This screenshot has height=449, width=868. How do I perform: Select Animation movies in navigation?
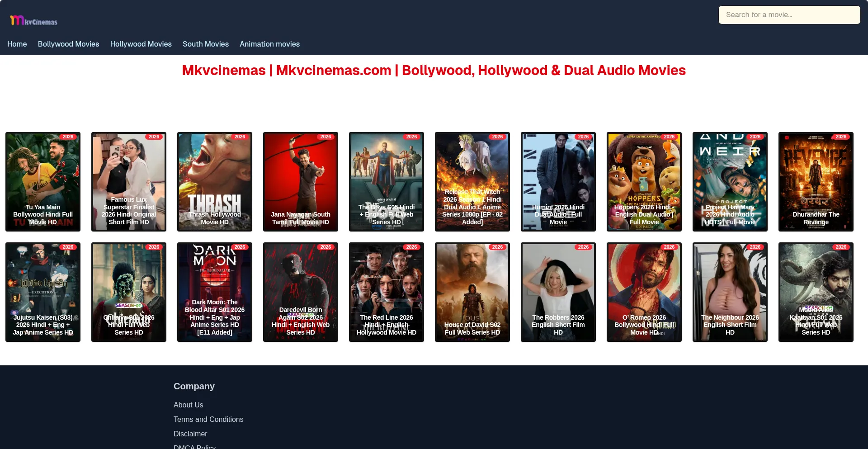pos(270,44)
